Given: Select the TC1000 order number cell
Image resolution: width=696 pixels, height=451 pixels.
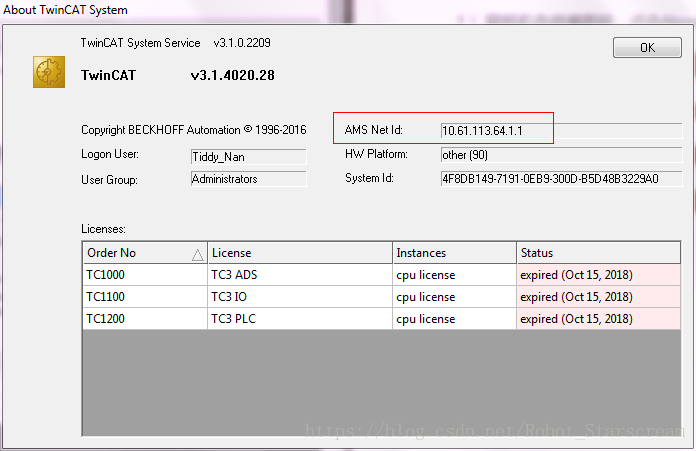Looking at the screenshot, I should click(x=145, y=275).
